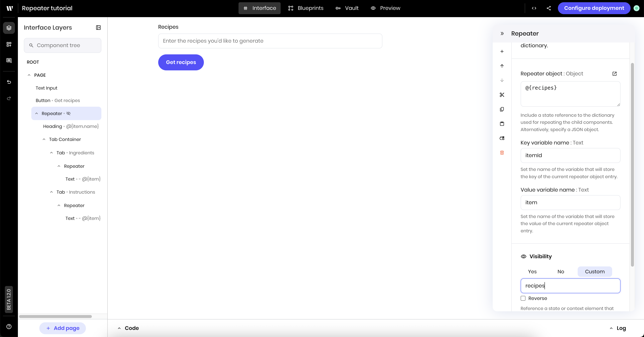Switch to the Blueprints tab
Viewport: 644px width, 337px height.
[306, 8]
